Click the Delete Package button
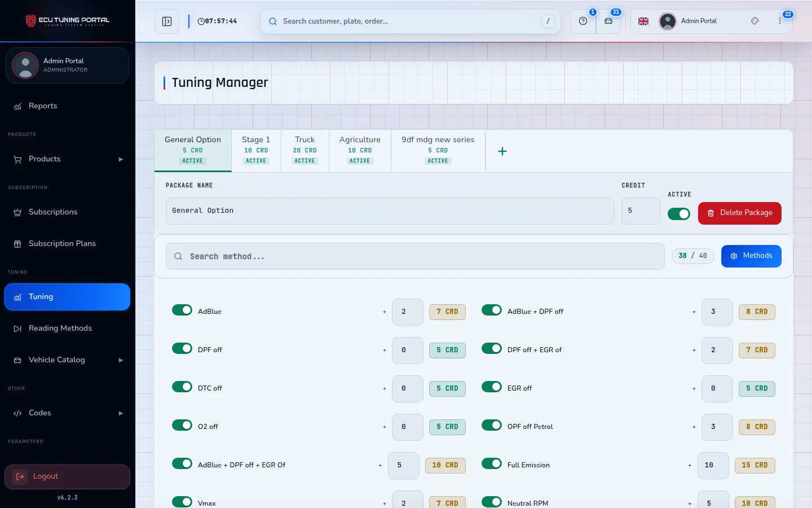The width and height of the screenshot is (812, 508). tap(740, 213)
